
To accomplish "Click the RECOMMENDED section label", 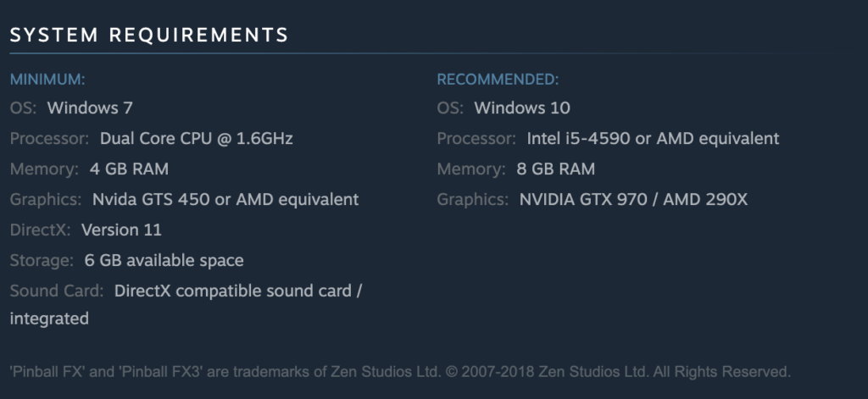I will click(x=498, y=80).
